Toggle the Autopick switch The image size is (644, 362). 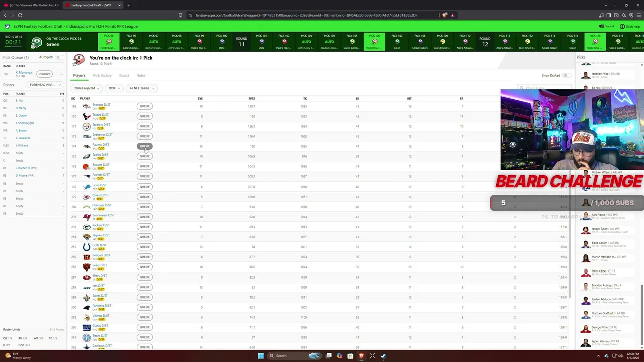tap(58, 57)
